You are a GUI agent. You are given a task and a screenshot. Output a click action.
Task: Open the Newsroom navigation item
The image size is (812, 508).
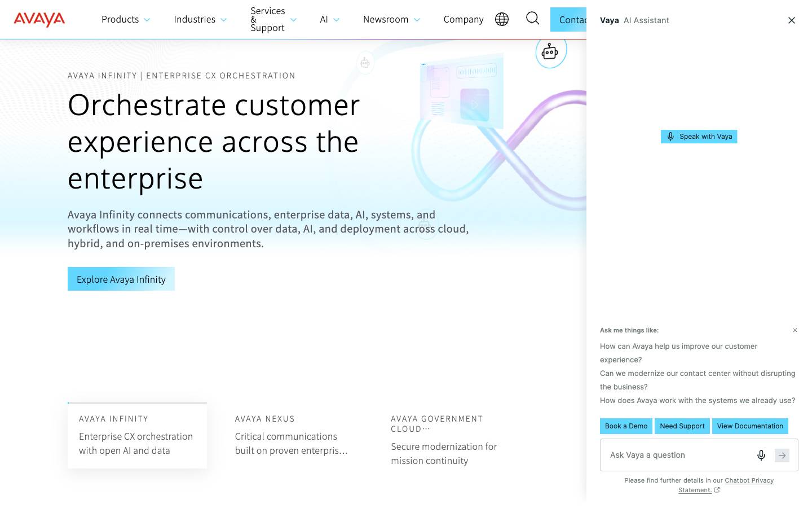pos(386,19)
